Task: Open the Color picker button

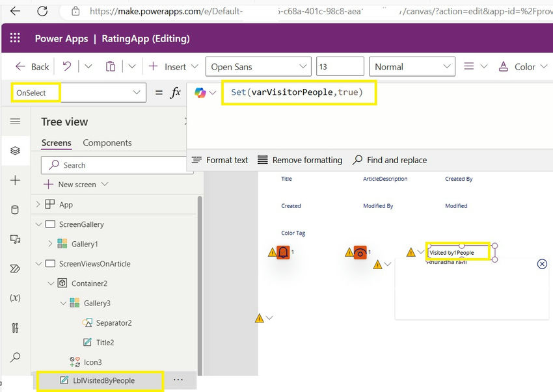Action: [523, 66]
